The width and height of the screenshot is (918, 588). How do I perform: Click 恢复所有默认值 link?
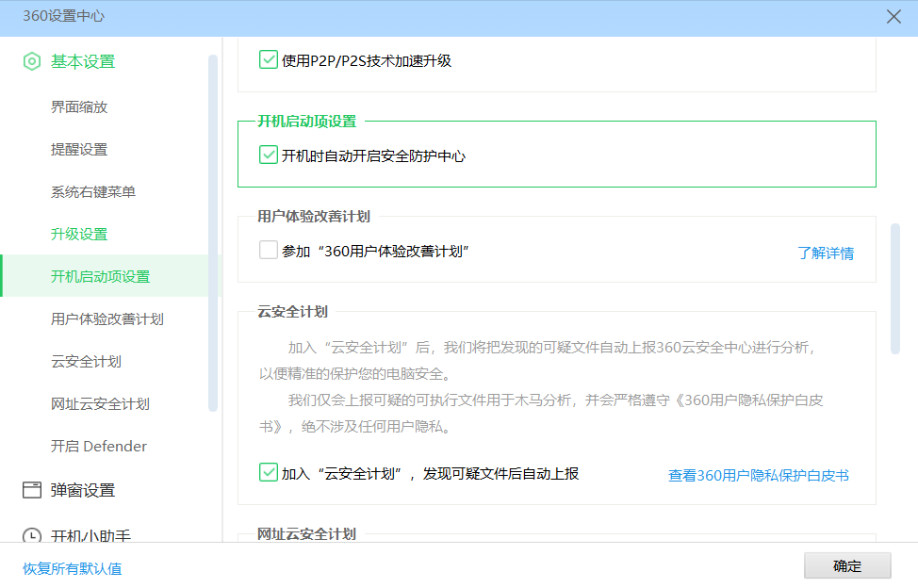click(x=72, y=569)
